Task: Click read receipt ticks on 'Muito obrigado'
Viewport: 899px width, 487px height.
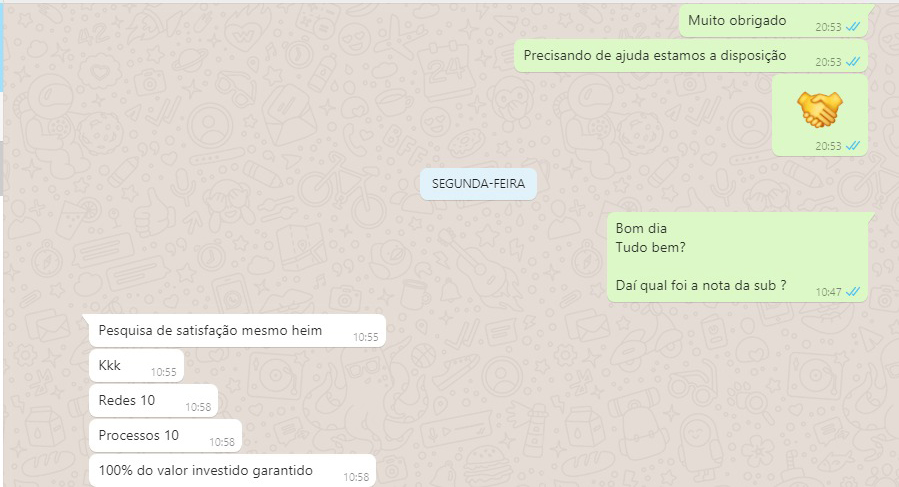Action: tap(853, 27)
